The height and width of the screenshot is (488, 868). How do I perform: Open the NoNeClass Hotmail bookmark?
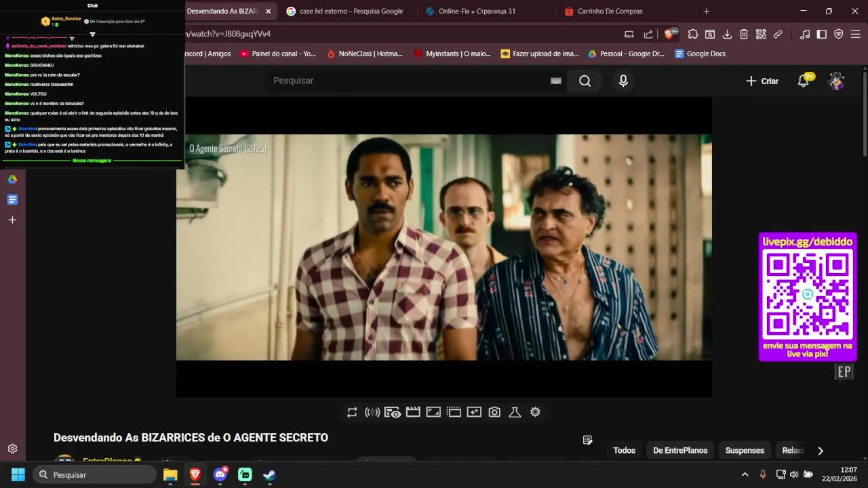pyautogui.click(x=364, y=54)
